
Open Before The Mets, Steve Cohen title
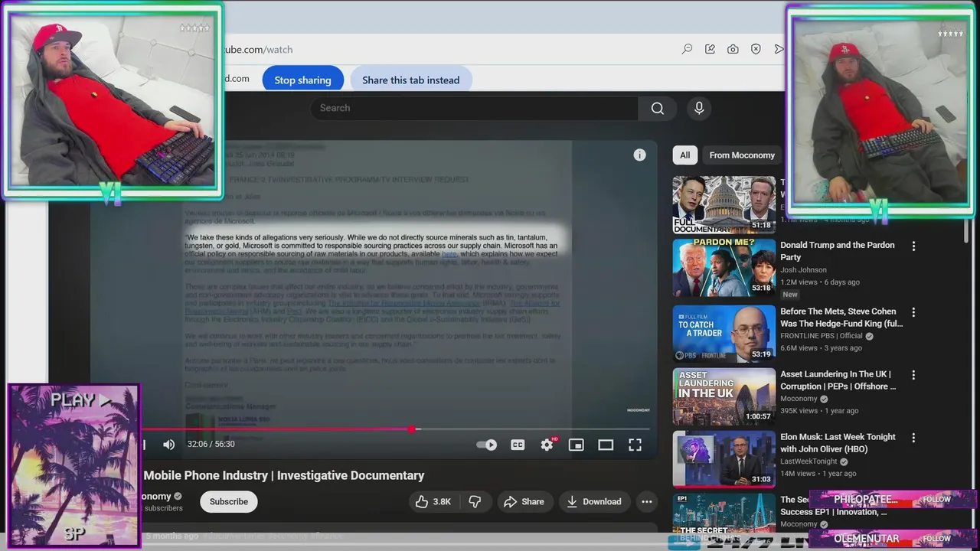841,318
